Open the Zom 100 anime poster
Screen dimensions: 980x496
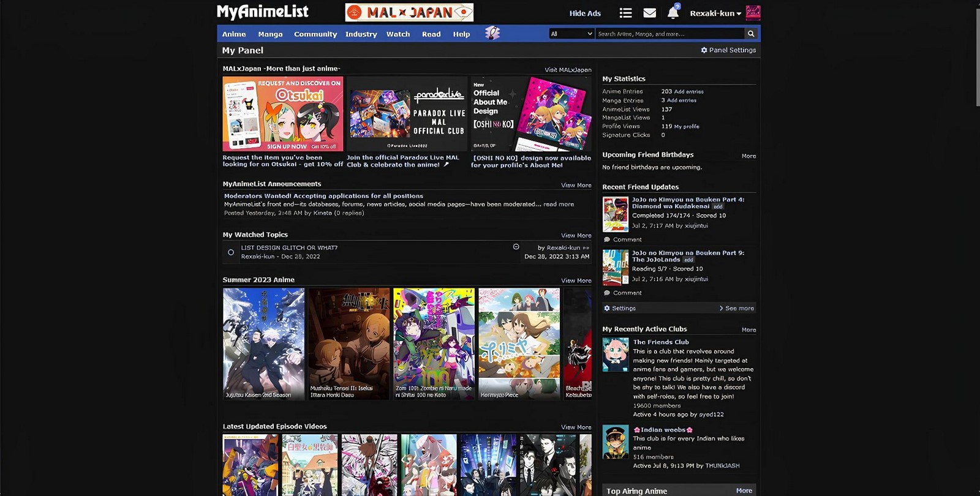pyautogui.click(x=434, y=344)
